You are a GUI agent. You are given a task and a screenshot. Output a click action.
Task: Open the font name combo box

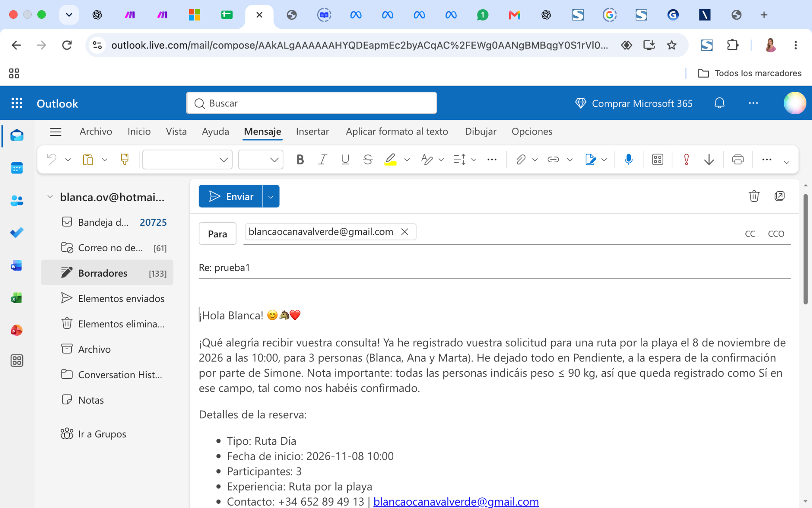click(x=187, y=160)
